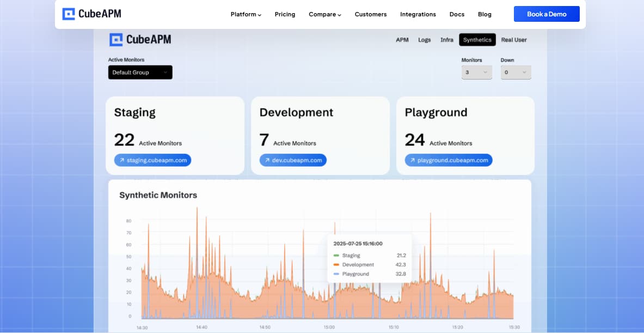
Task: Select the Infra tab
Action: click(446, 39)
